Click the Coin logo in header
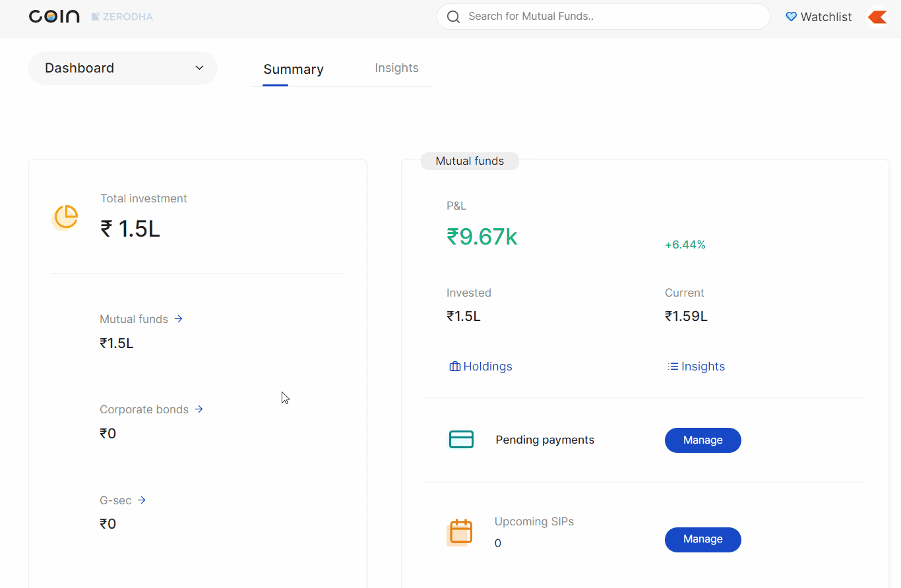 pyautogui.click(x=54, y=16)
